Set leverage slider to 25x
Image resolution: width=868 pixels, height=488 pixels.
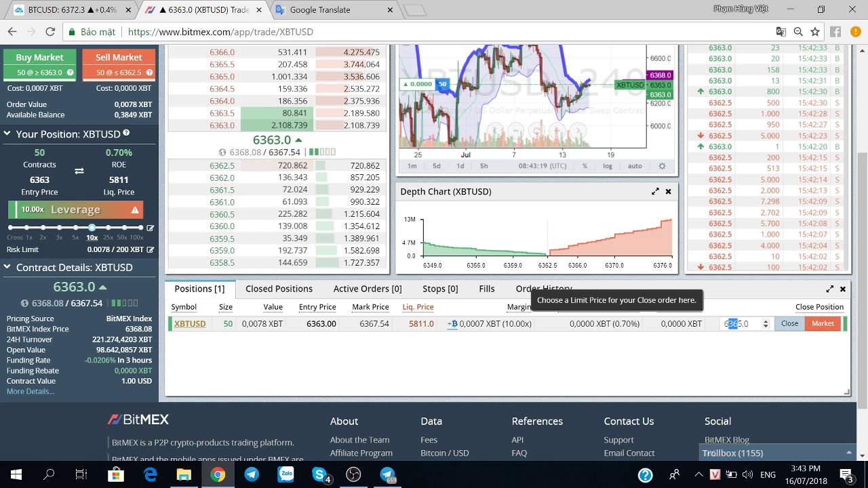click(x=108, y=228)
